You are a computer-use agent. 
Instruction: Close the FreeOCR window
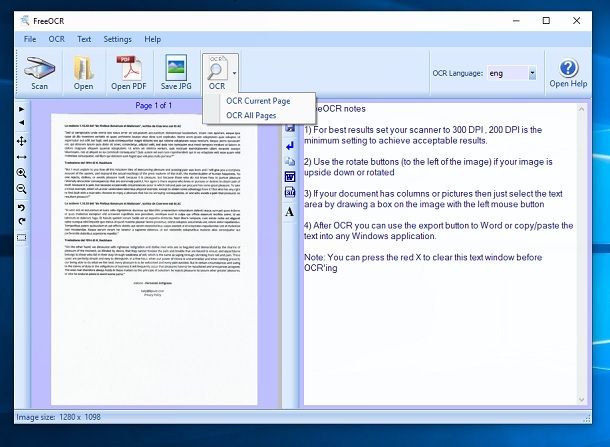(577, 21)
